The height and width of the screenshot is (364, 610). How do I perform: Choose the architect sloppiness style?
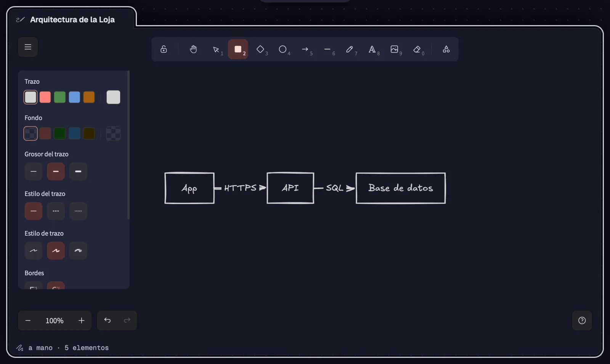point(34,251)
